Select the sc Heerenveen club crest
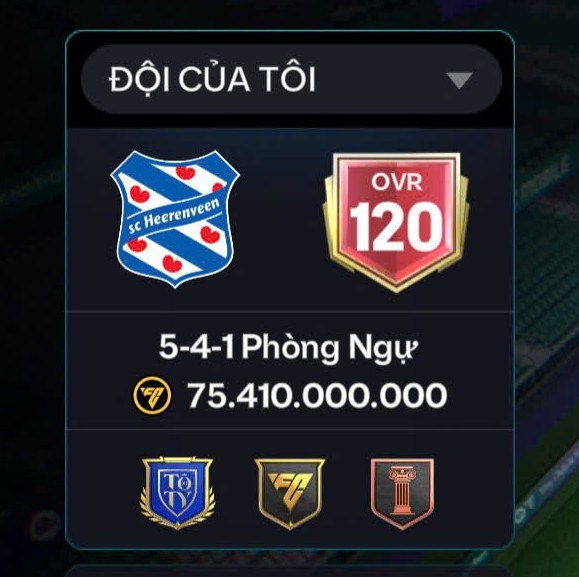Viewport: 579px width, 577px height. pyautogui.click(x=175, y=219)
